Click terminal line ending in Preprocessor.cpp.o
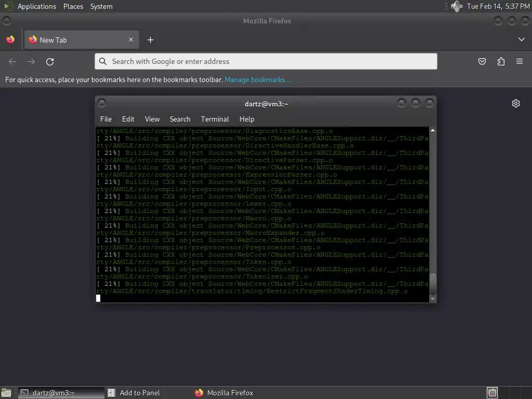532x399 pixels. point(208,248)
